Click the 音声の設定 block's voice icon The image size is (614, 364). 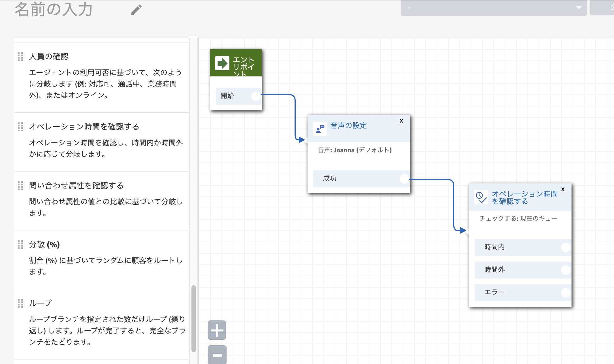pyautogui.click(x=320, y=129)
